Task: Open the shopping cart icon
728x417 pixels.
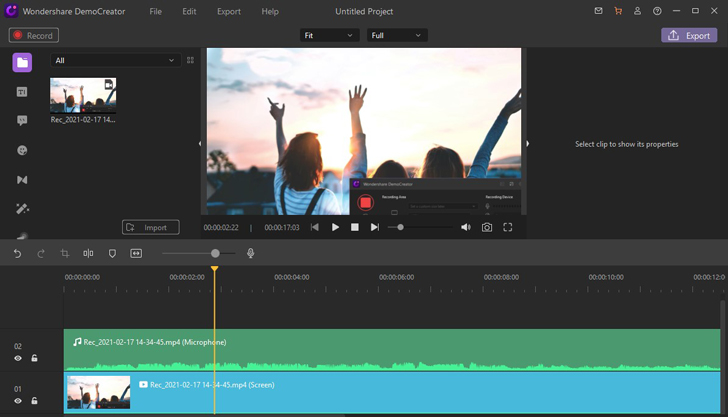Action: (x=618, y=11)
